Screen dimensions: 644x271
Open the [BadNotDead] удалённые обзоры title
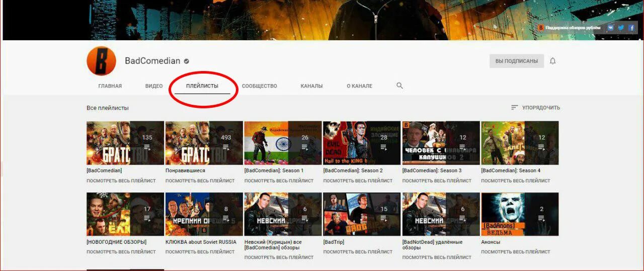pos(433,245)
